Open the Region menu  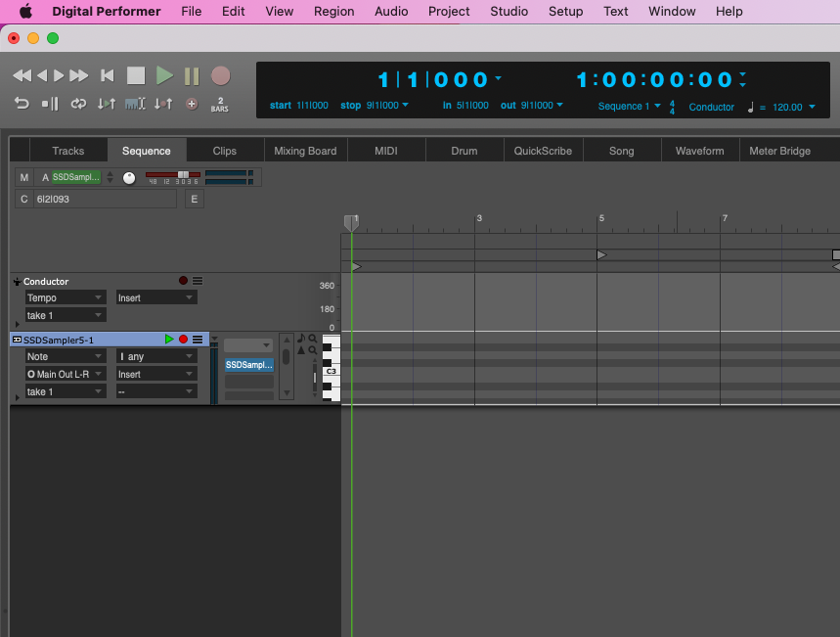(333, 12)
